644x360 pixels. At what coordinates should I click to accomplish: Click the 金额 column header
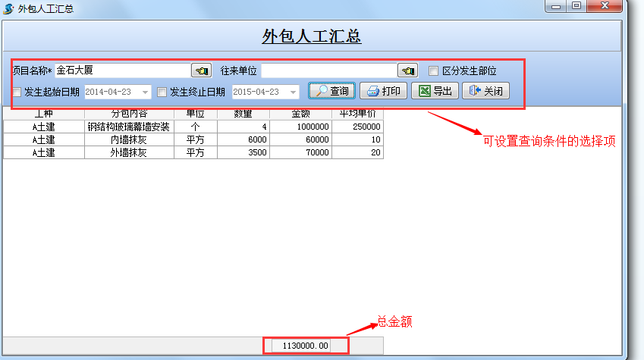[x=301, y=114]
